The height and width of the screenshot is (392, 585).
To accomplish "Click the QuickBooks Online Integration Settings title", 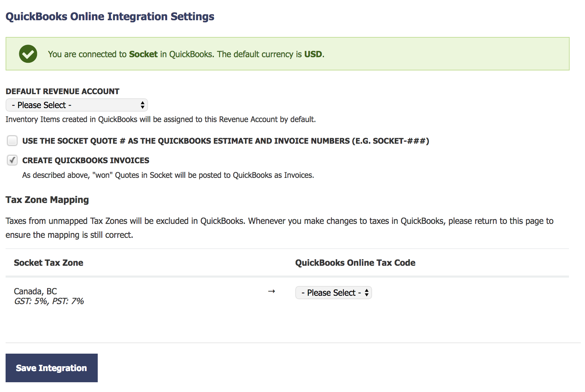I will click(x=110, y=16).
